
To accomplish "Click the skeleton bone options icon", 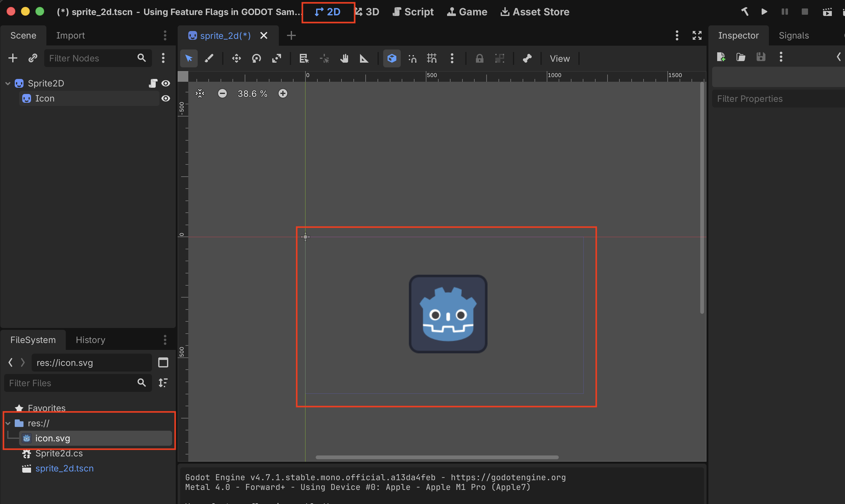I will (x=527, y=58).
